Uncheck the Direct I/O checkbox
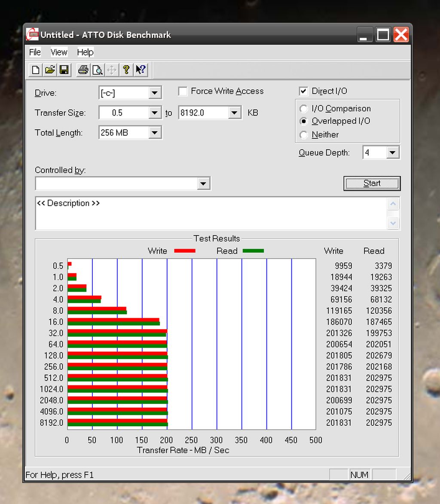Image resolution: width=440 pixels, height=504 pixels. [303, 91]
